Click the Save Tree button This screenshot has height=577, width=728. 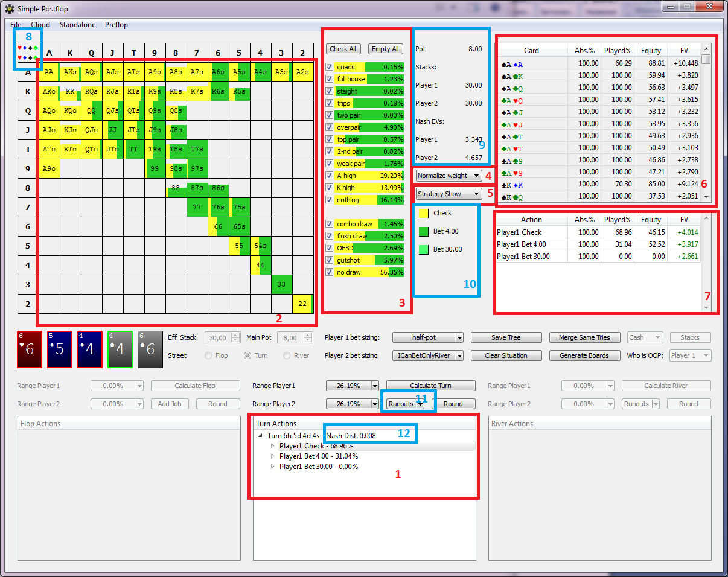click(506, 337)
